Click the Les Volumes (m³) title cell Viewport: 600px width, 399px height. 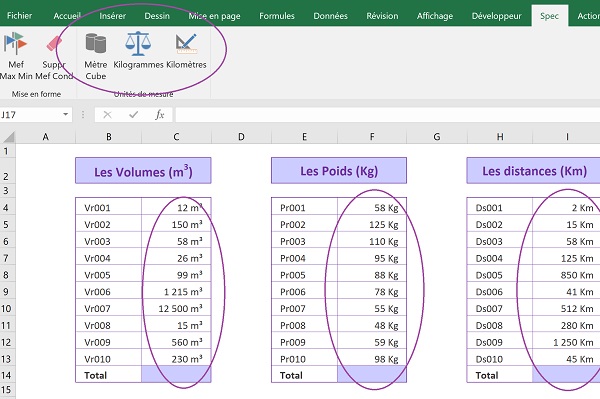143,171
